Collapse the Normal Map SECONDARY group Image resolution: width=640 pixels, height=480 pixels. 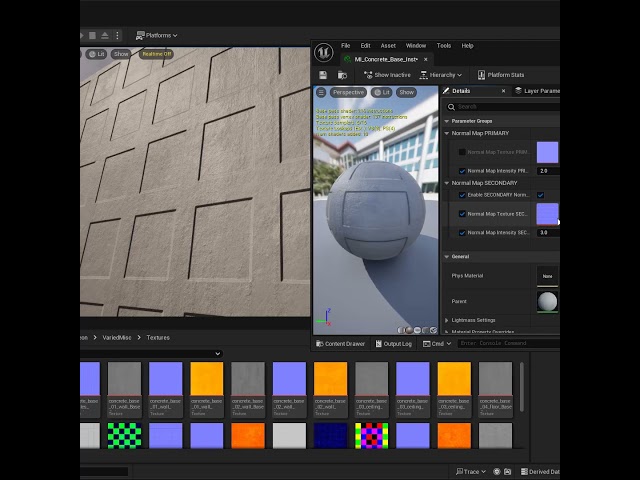coord(447,183)
